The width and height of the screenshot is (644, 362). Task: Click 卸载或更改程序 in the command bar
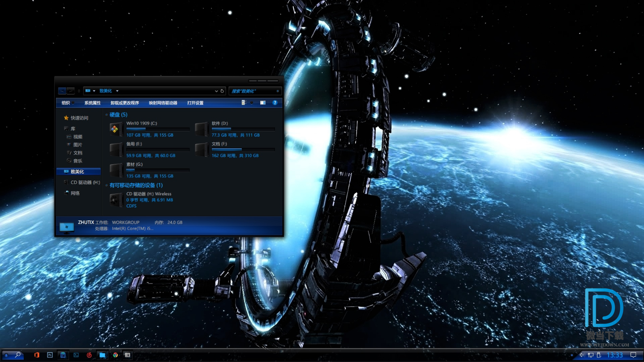coord(125,103)
